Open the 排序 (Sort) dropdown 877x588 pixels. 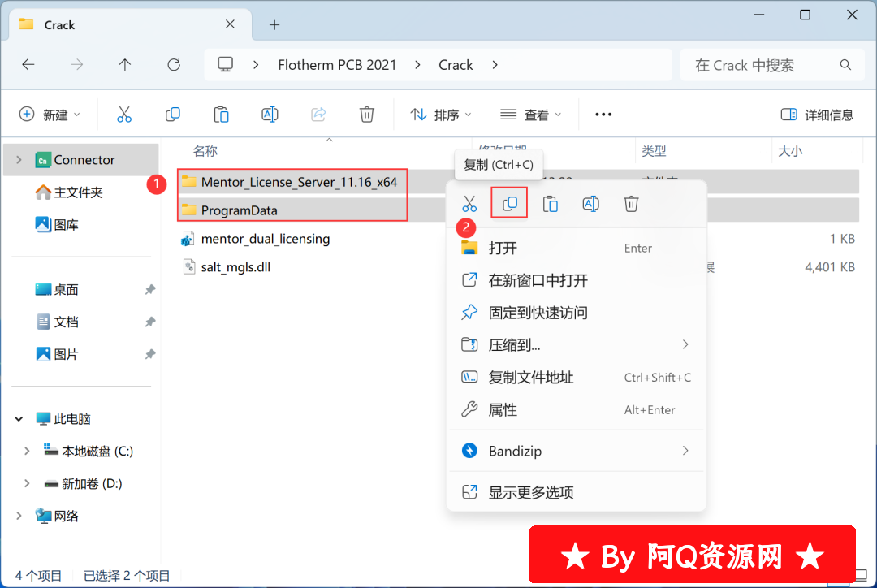click(441, 115)
